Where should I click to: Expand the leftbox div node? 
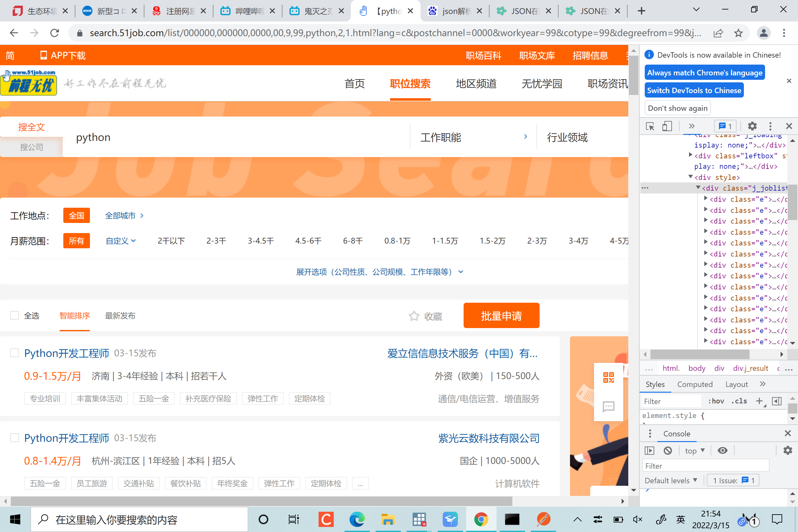690,155
